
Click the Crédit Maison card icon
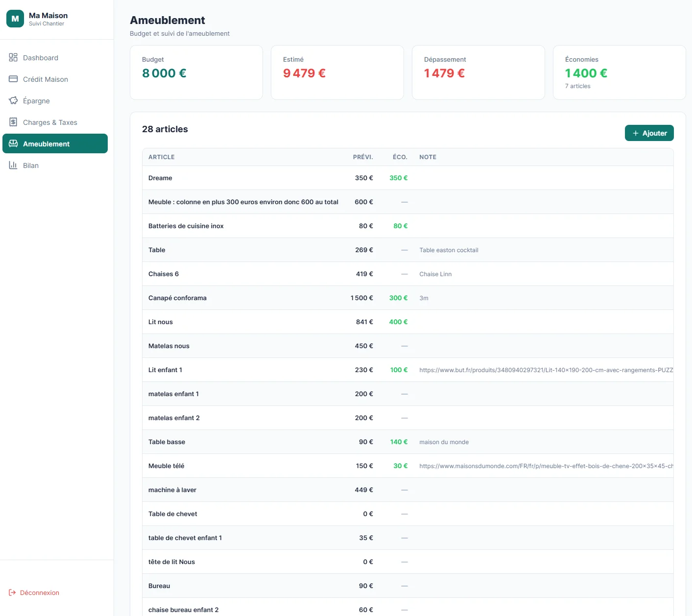tap(13, 79)
